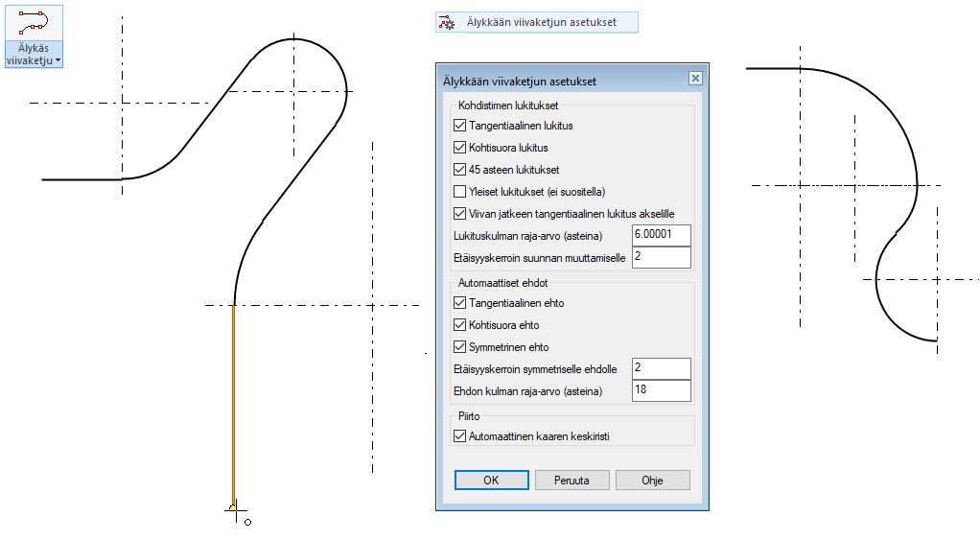Screen dimensions: 980x540
Task: Disable 45 asteen lukitukset checkbox
Action: click(460, 170)
